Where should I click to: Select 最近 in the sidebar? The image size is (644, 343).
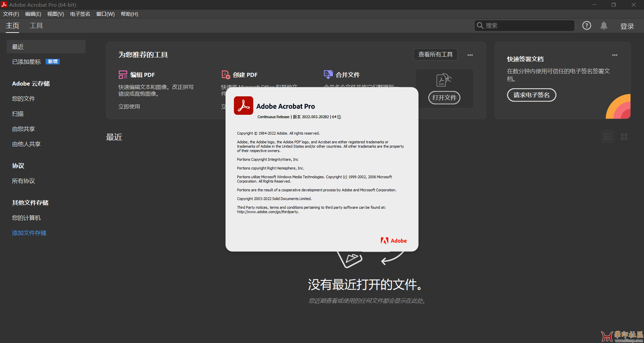[46, 47]
